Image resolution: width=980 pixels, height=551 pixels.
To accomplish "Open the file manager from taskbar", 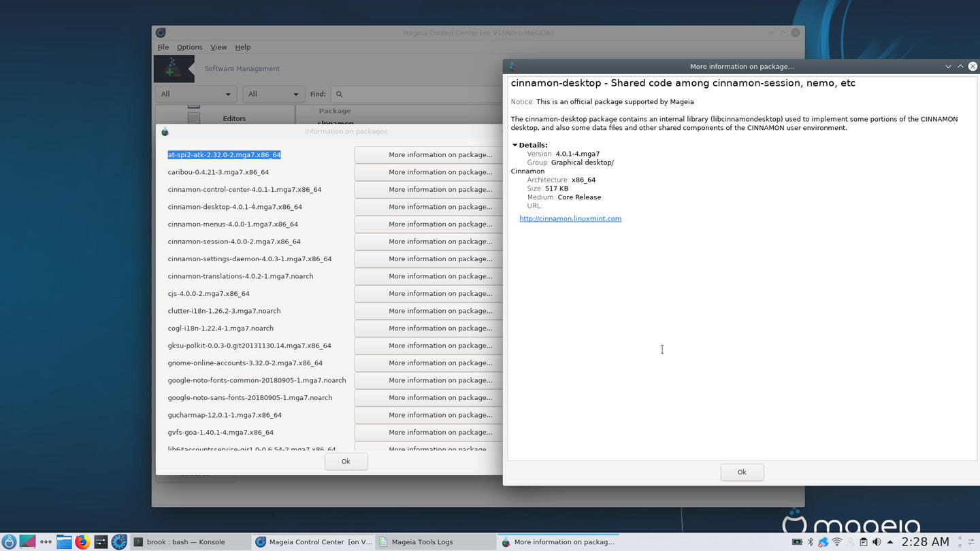I will tap(64, 542).
